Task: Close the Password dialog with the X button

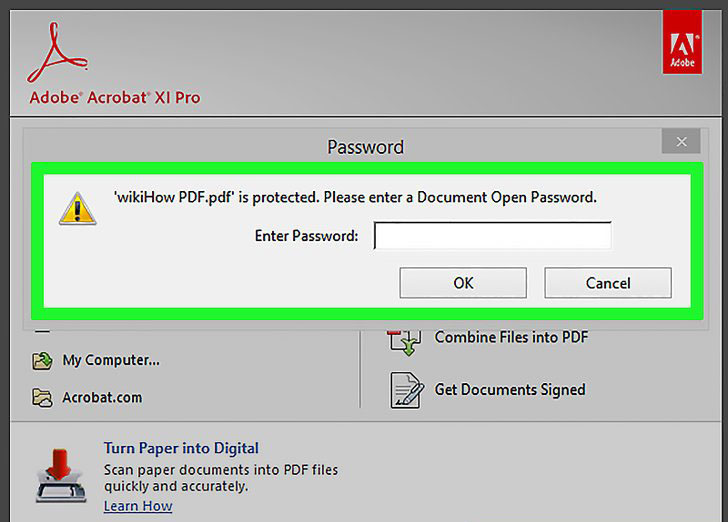Action: (x=681, y=142)
